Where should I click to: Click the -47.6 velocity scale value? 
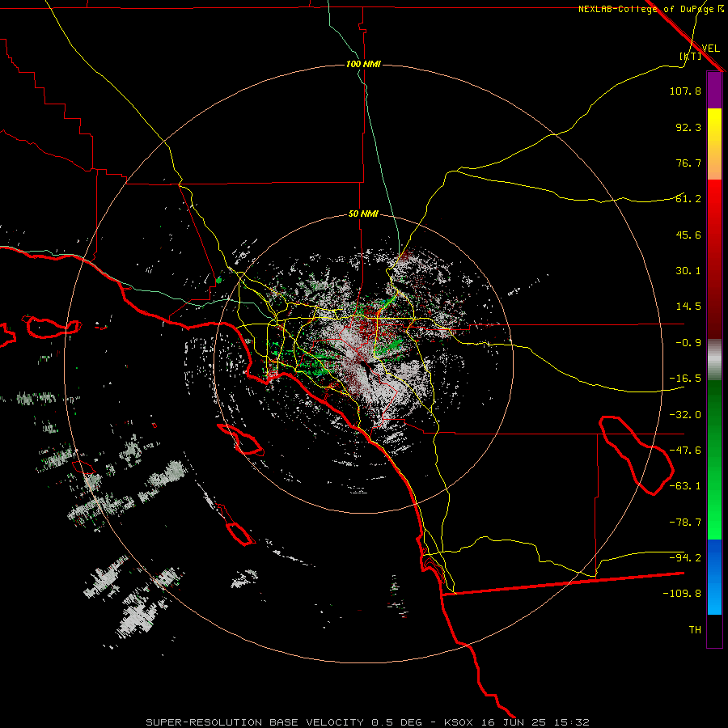[685, 451]
